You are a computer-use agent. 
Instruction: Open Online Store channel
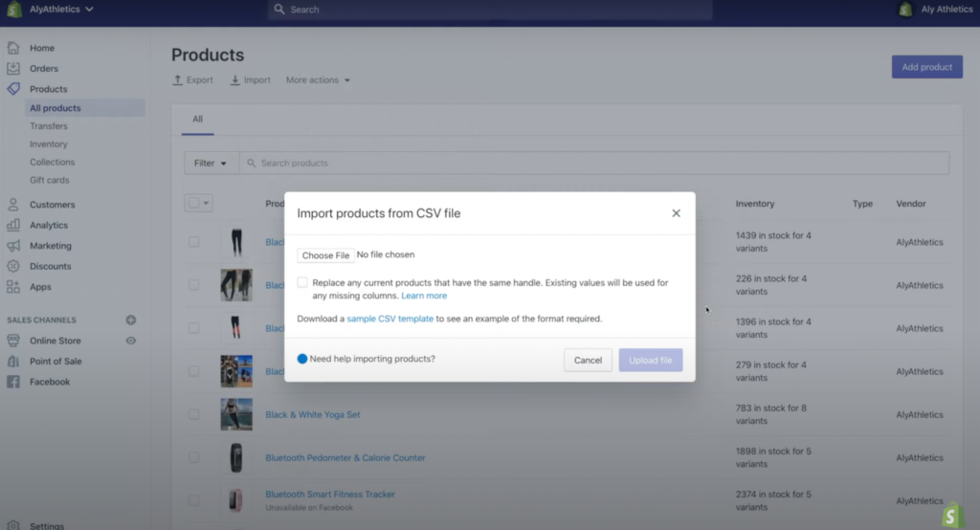(x=55, y=341)
